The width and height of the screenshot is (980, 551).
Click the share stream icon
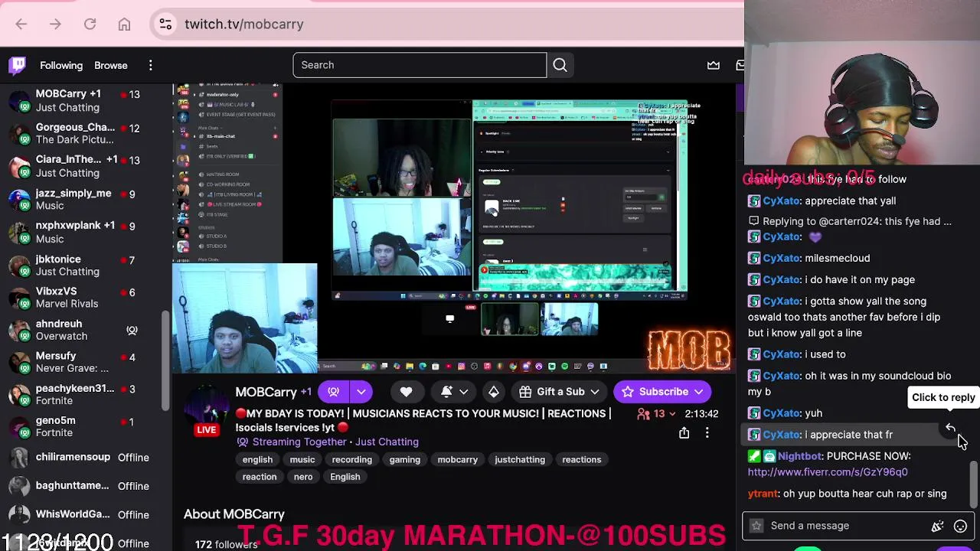pos(684,433)
